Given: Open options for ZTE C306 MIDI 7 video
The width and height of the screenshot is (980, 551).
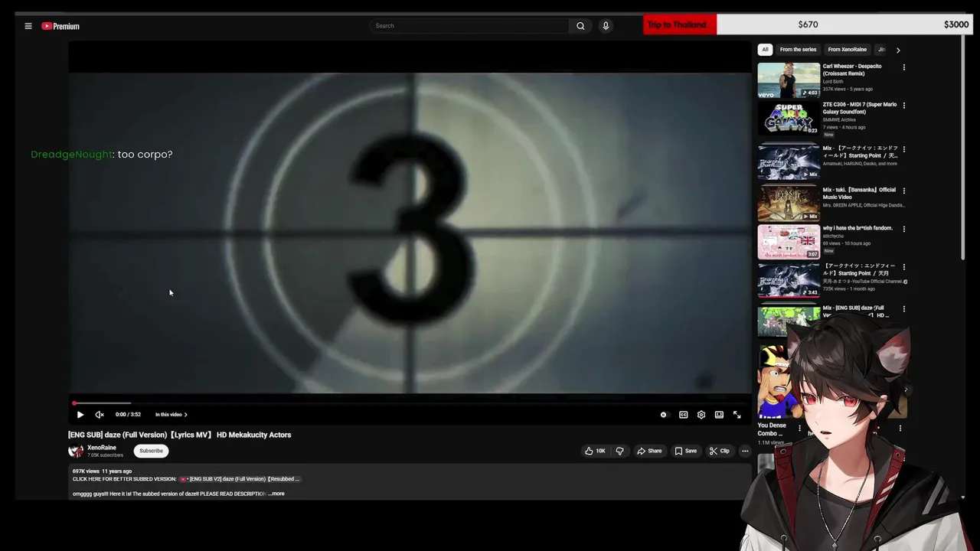Looking at the screenshot, I should 904,106.
